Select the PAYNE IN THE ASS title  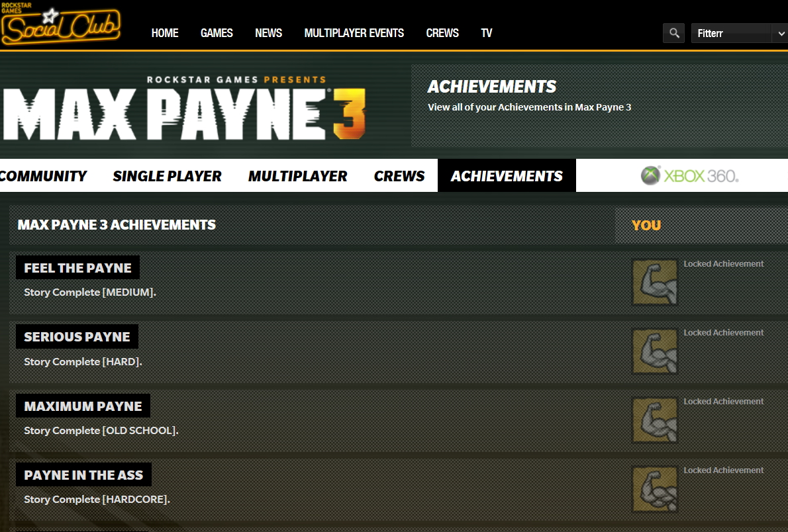click(83, 474)
